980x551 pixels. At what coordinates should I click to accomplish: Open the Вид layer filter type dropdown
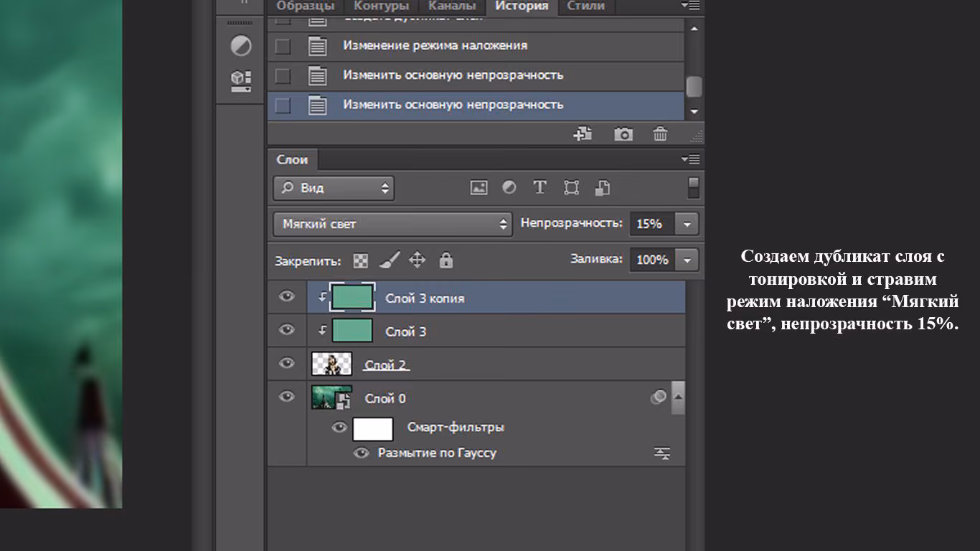pyautogui.click(x=334, y=188)
